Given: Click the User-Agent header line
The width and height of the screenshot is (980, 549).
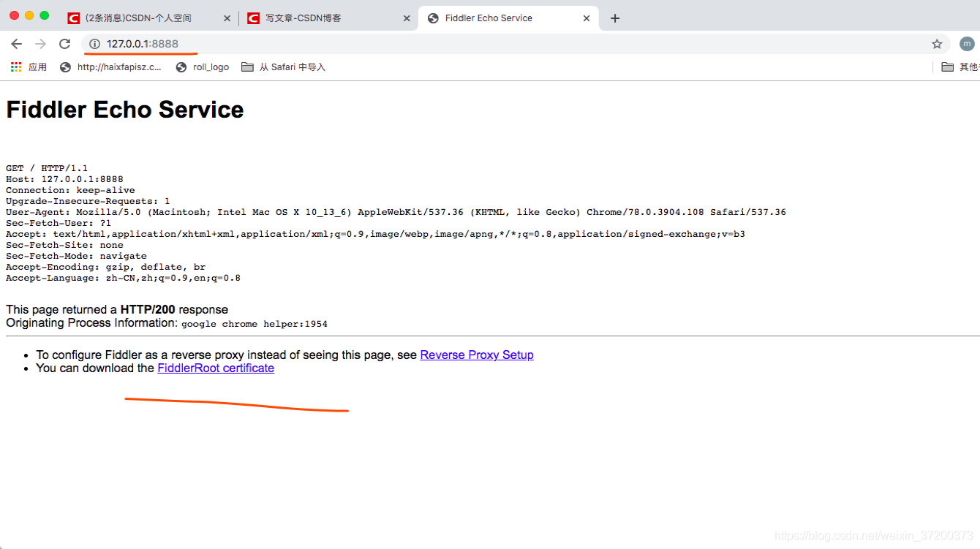Looking at the screenshot, I should point(396,212).
